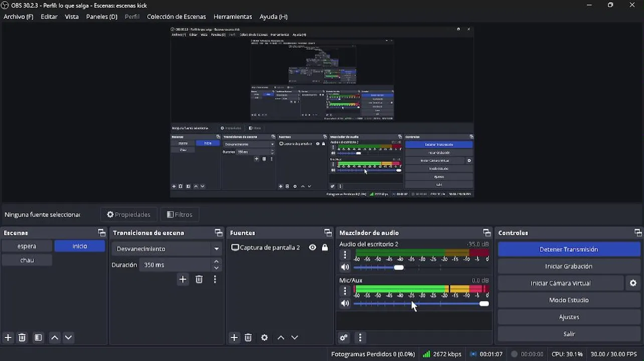Open Audio del escritorio 2 options dots
This screenshot has height=361, width=644.
click(345, 255)
